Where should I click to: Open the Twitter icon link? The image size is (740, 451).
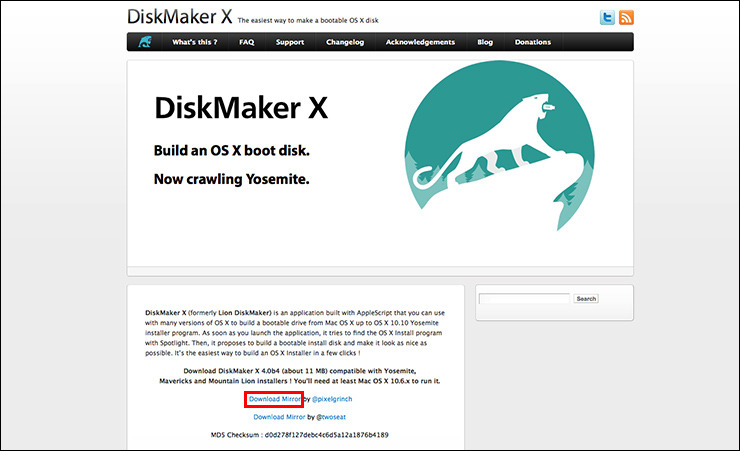point(607,17)
